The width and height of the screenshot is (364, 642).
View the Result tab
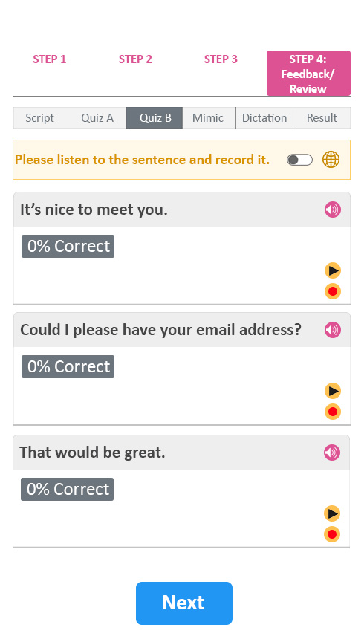pos(322,118)
